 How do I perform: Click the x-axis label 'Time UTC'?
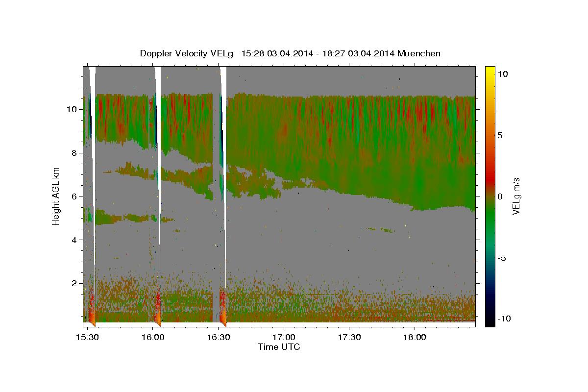[279, 347]
